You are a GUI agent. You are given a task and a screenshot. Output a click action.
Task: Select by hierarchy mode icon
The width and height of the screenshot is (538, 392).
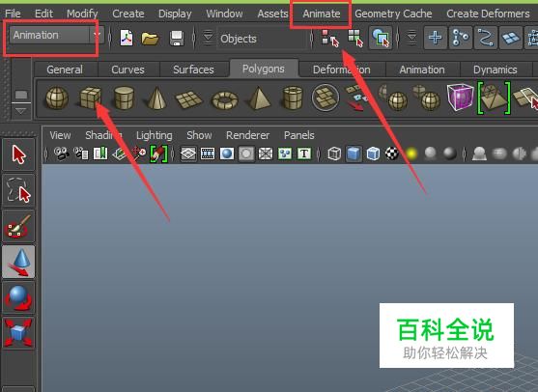(x=330, y=38)
